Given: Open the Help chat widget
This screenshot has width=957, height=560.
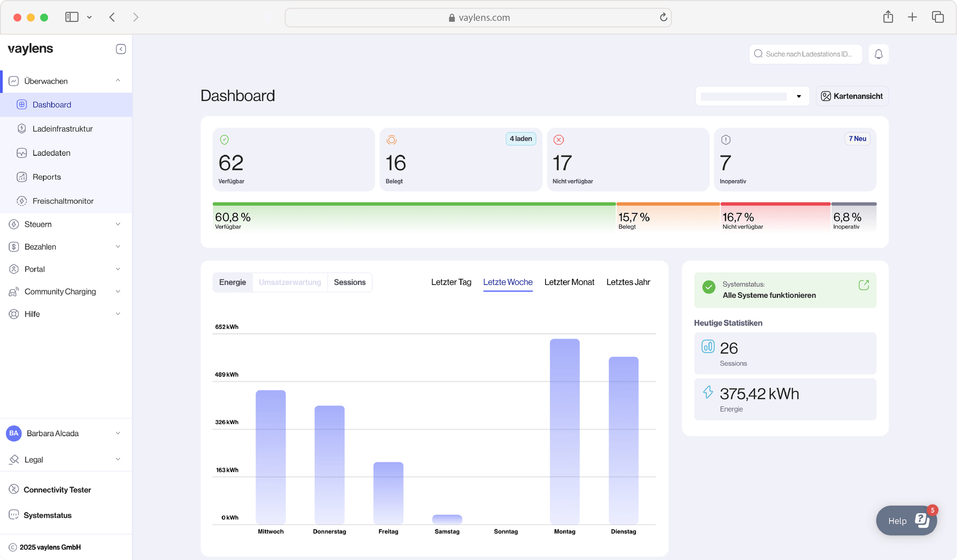Looking at the screenshot, I should pyautogui.click(x=906, y=521).
